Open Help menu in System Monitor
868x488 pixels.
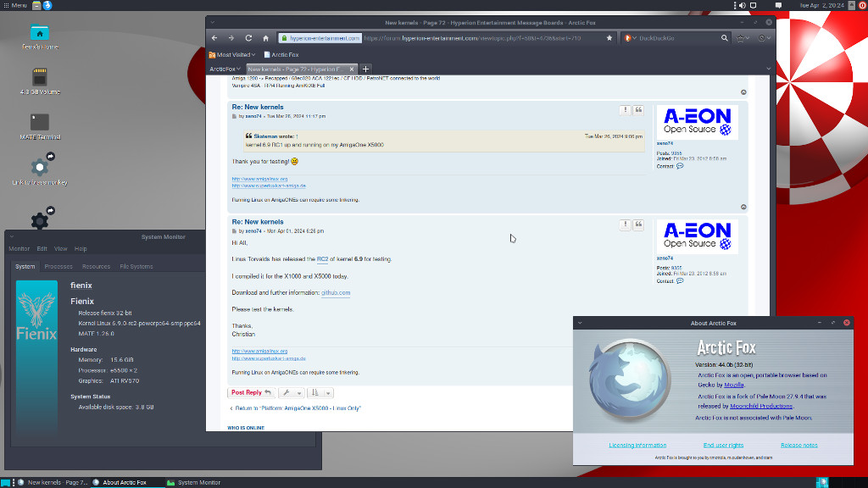pos(81,249)
